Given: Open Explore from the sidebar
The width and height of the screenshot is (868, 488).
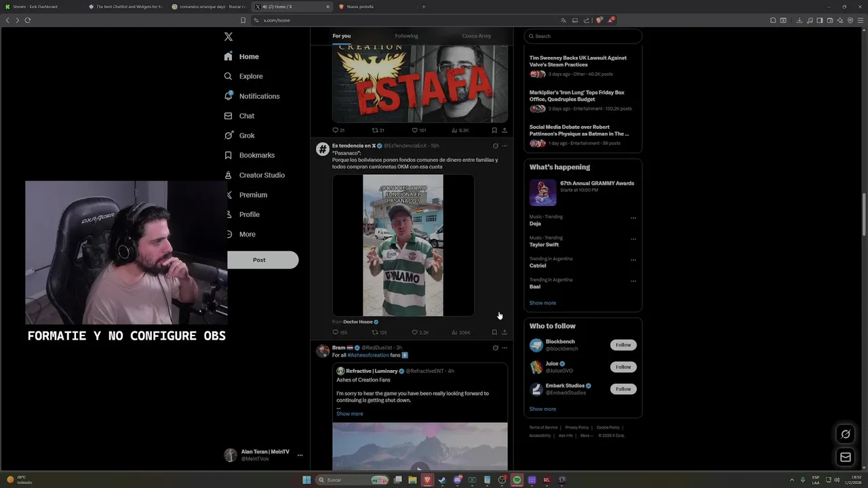Looking at the screenshot, I should (243, 77).
